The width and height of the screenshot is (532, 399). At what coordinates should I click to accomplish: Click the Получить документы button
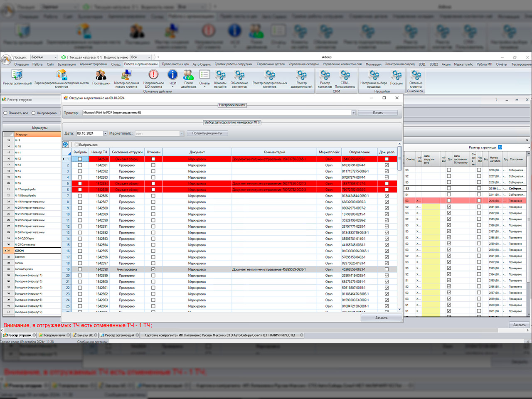(207, 133)
